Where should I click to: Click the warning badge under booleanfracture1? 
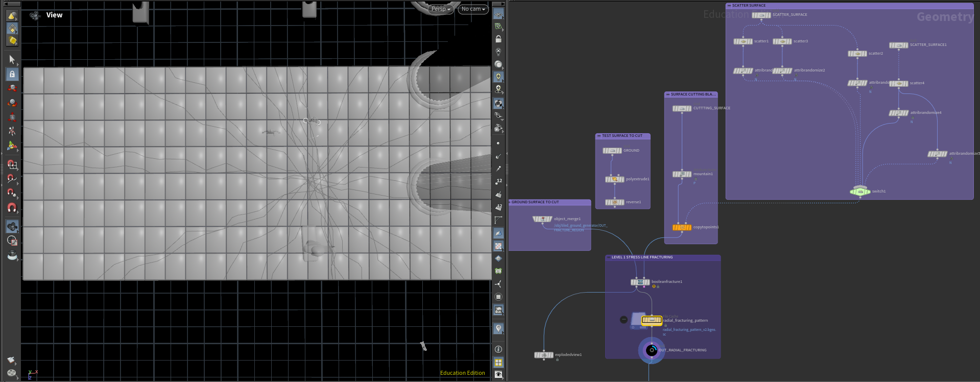[x=654, y=286]
